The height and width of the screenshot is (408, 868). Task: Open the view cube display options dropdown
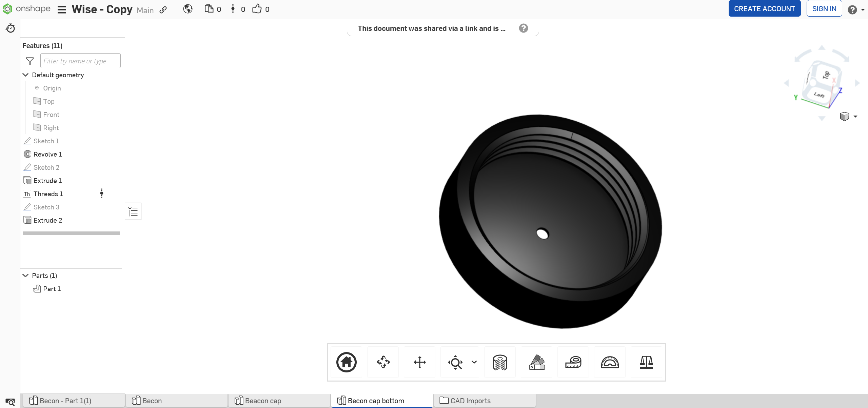pos(855,117)
